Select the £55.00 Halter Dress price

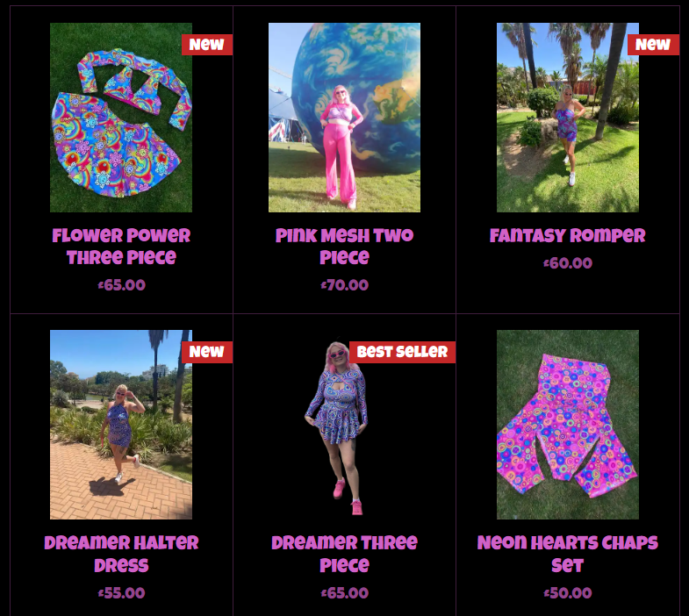tap(121, 593)
